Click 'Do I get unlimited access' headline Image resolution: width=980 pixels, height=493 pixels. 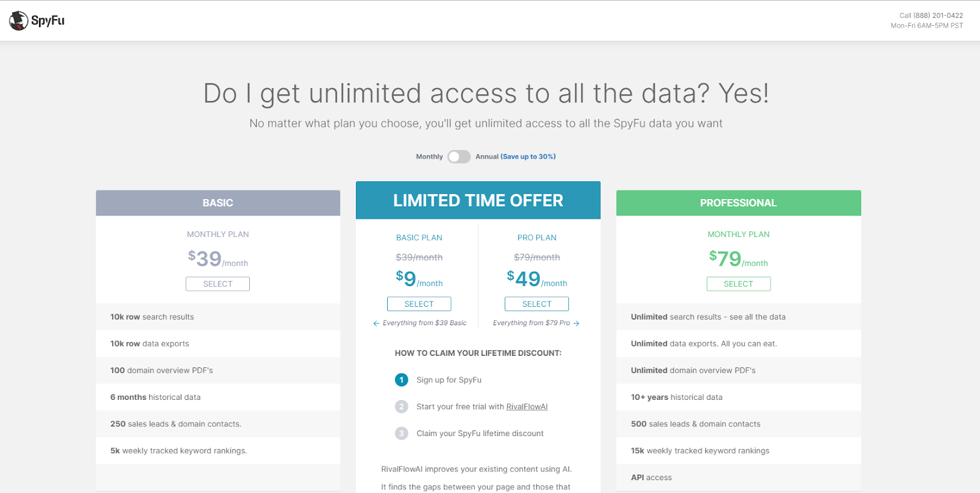point(486,94)
